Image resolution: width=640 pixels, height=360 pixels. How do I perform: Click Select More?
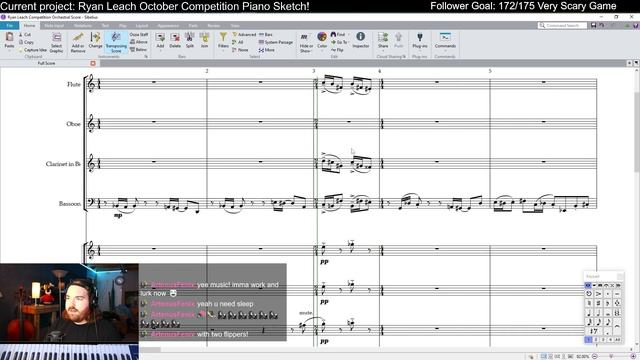coord(267,50)
